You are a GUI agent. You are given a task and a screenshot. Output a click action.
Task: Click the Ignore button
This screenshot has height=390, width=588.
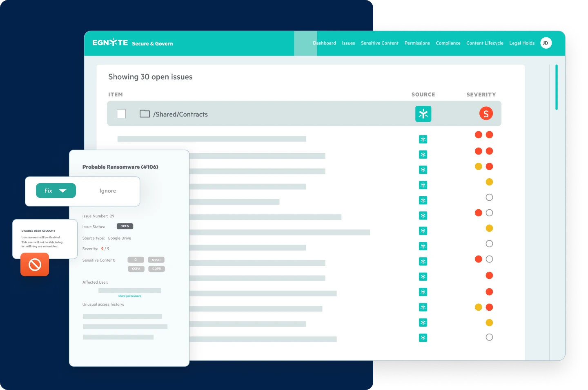point(108,191)
